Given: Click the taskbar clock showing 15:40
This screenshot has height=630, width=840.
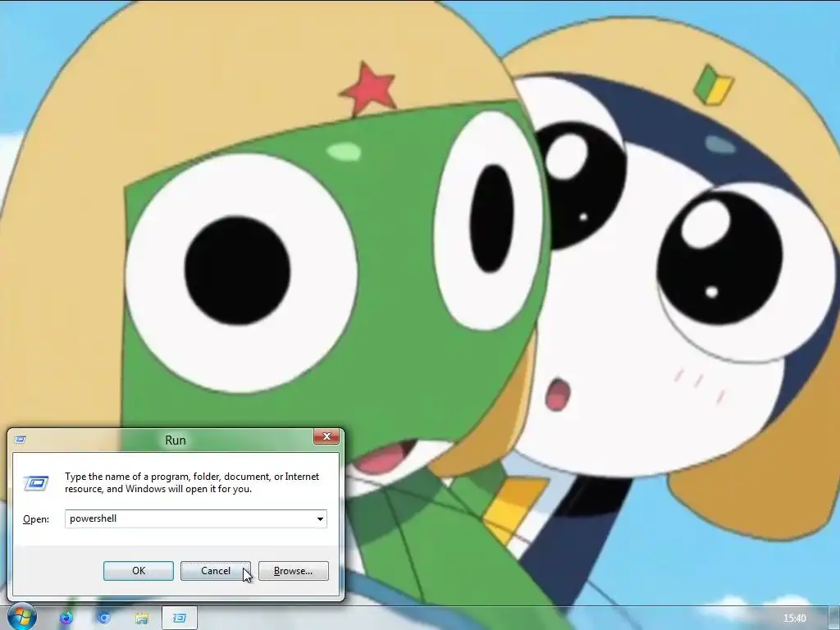Looking at the screenshot, I should pyautogui.click(x=794, y=619).
